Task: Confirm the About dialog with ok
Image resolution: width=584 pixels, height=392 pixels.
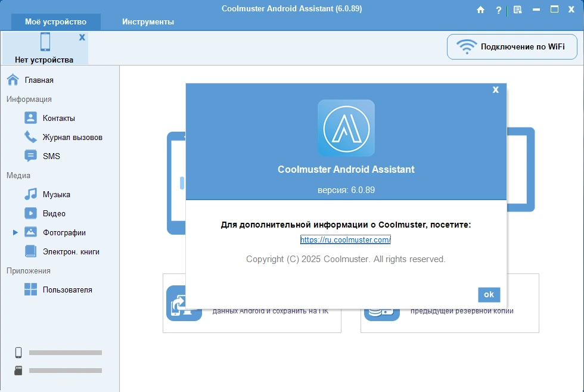Action: [x=489, y=295]
